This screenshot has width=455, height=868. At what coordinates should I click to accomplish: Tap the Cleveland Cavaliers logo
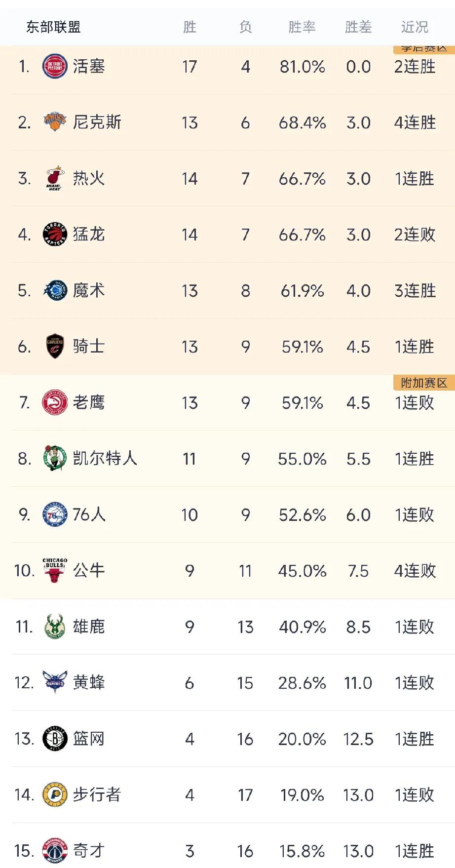(54, 346)
